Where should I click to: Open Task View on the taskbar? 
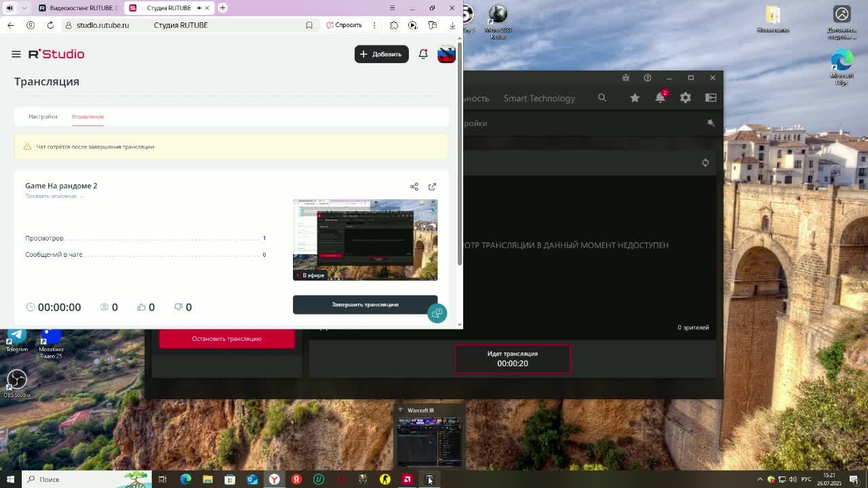pyautogui.click(x=163, y=479)
